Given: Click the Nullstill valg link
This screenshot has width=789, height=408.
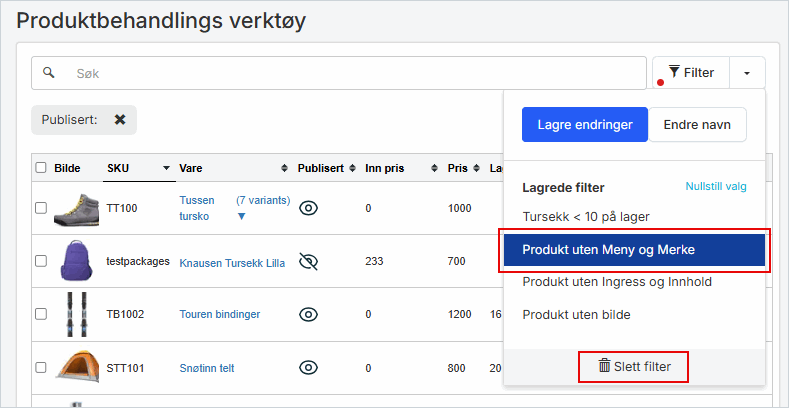Looking at the screenshot, I should [x=715, y=187].
